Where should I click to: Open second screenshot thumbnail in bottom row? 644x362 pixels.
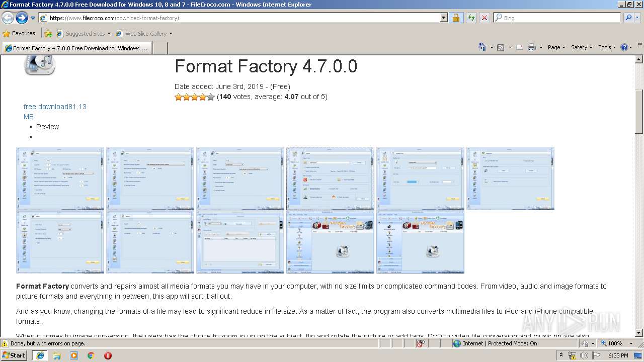150,242
